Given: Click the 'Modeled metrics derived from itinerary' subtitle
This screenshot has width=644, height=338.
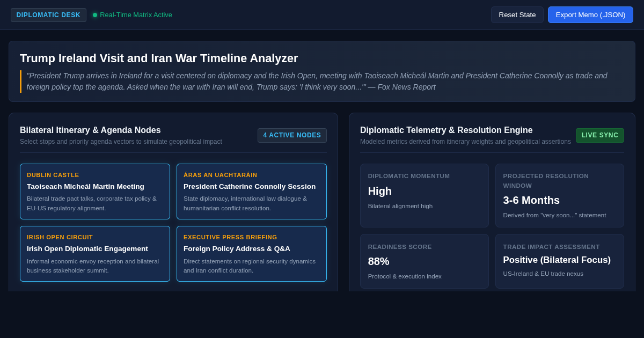Looking at the screenshot, I should 465,142.
